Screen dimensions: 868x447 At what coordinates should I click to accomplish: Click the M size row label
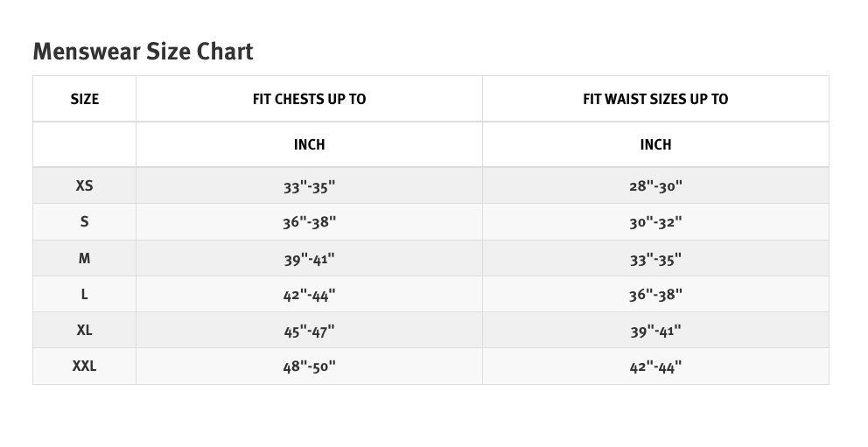84,258
